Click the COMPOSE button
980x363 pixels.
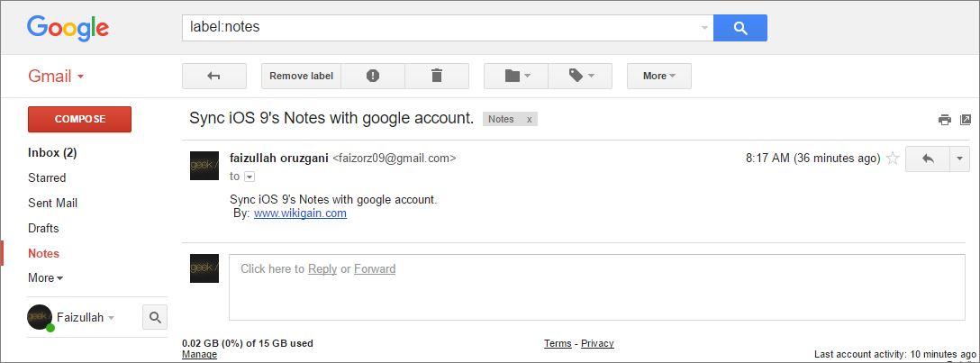(x=79, y=119)
